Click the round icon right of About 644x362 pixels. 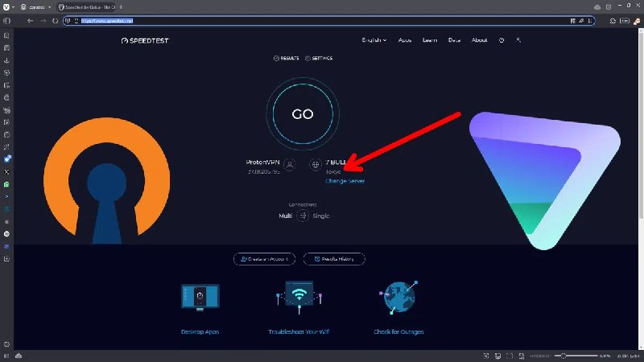[502, 40]
